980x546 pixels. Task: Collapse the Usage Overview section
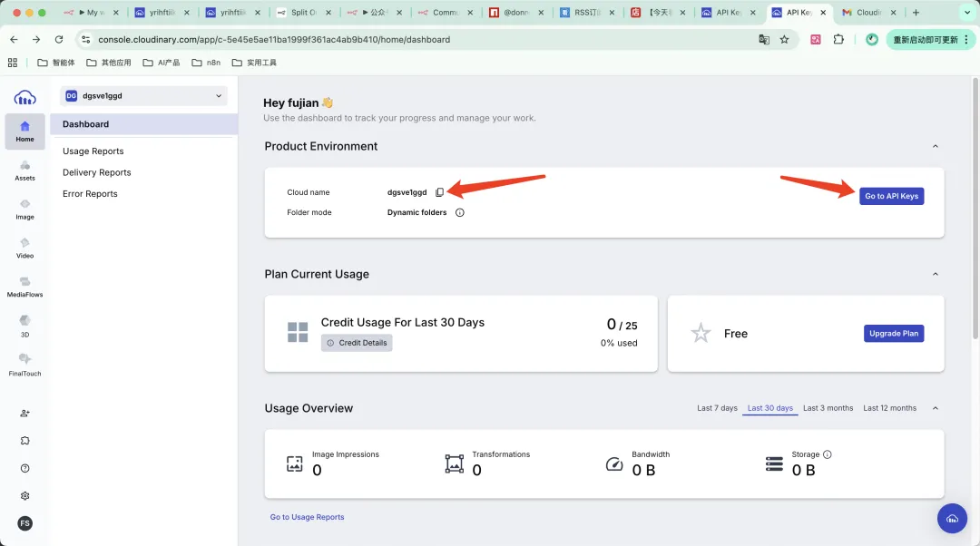click(x=936, y=408)
